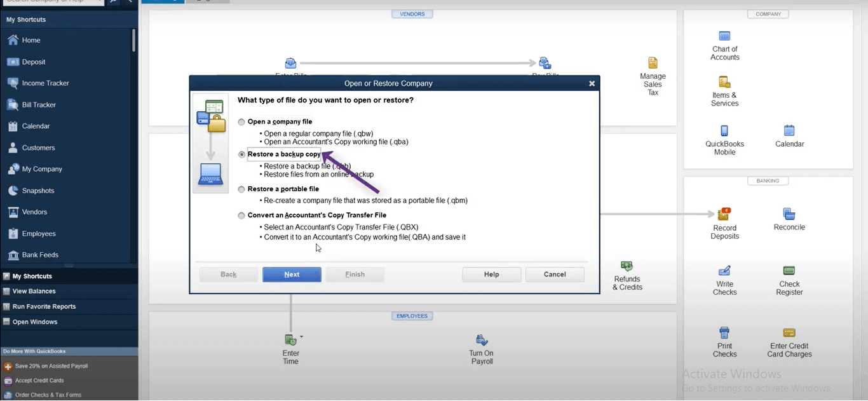Open Manage Sales Tax on the home page
This screenshot has width=868, height=401.
tap(653, 76)
